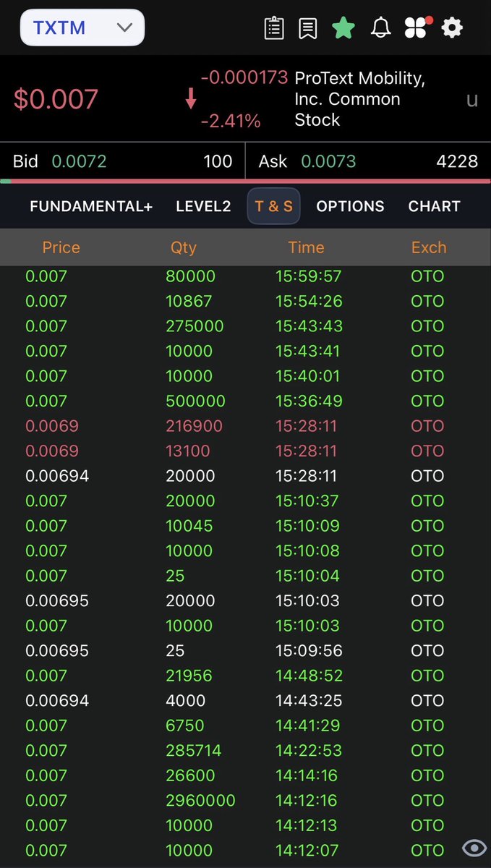
Task: Select the trade at 15:59:57
Action: point(245,276)
